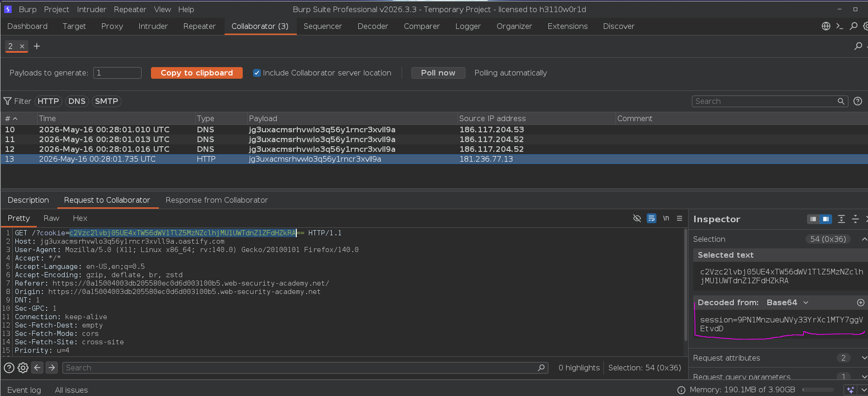Open help icon beside interactions search
Screen dimensions: 868x396
(x=858, y=101)
